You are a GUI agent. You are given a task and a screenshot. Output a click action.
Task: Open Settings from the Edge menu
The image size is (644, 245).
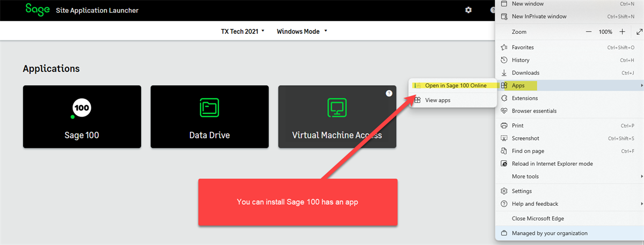pyautogui.click(x=569, y=191)
